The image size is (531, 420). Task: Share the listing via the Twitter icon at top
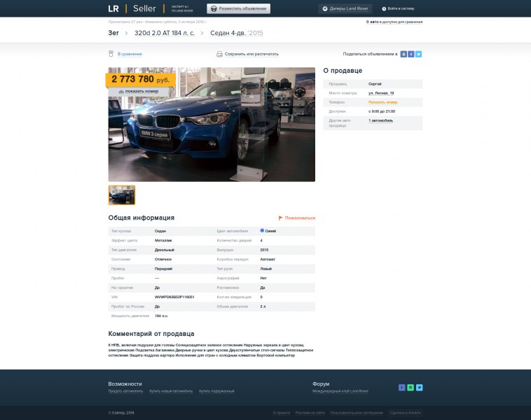point(419,54)
